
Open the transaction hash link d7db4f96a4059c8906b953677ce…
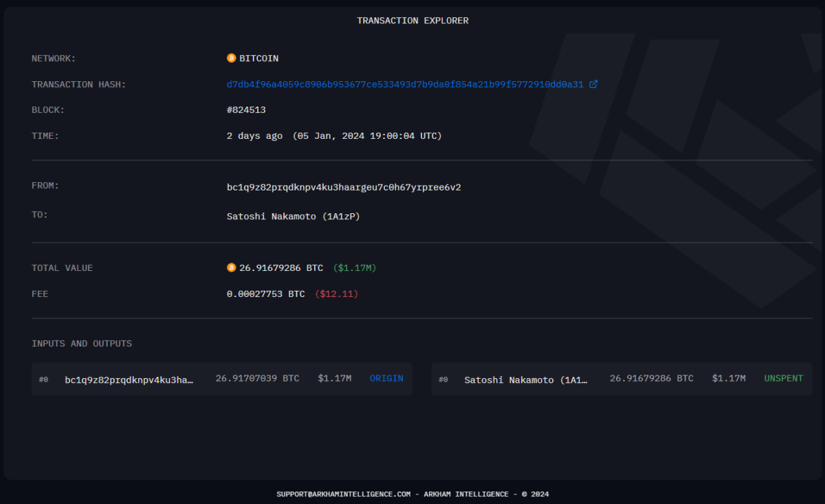coord(406,84)
